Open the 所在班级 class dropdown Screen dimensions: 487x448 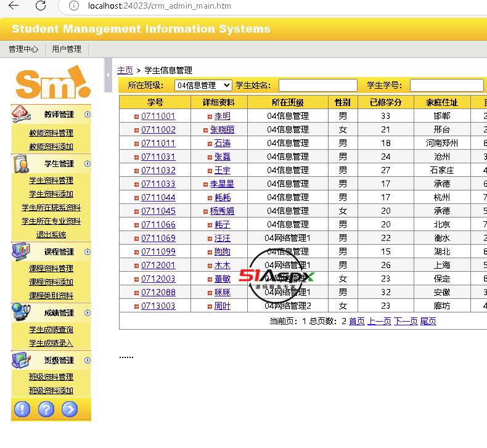tap(203, 85)
